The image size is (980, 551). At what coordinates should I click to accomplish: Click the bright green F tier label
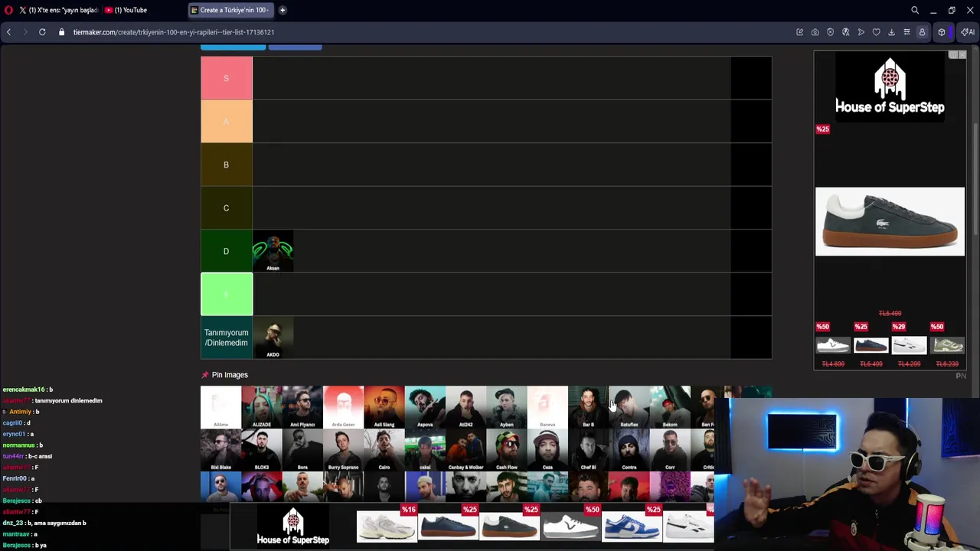coord(226,295)
